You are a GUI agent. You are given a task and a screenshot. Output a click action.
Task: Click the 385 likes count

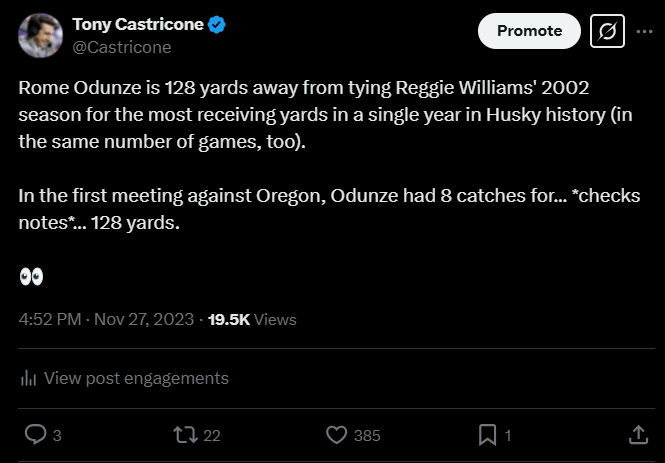(x=367, y=435)
